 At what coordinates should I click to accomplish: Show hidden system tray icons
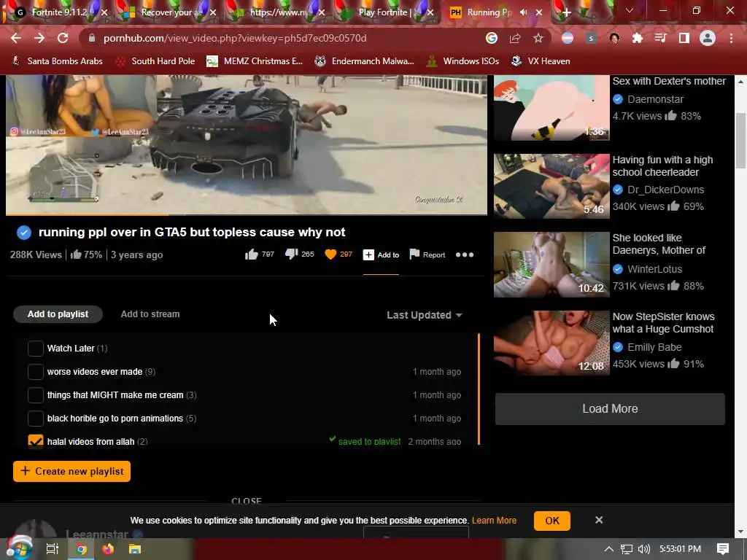coord(609,549)
